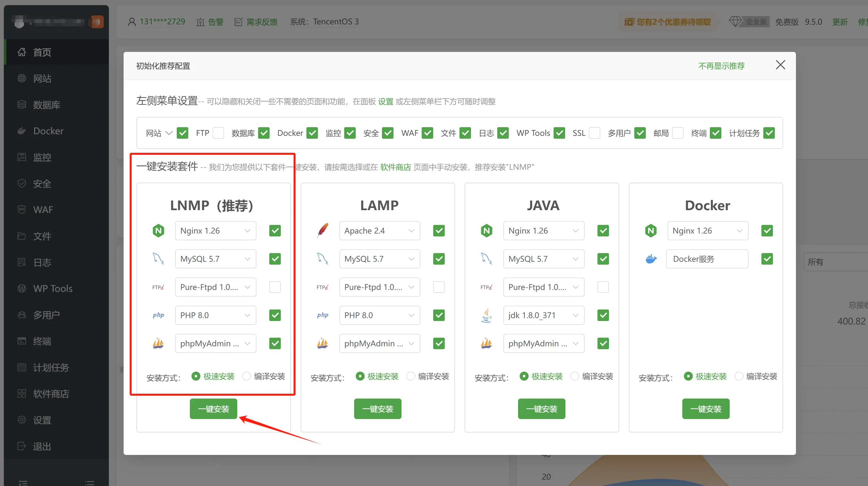Viewport: 868px width, 486px height.
Task: Click the Nginx logo in LNMP card
Action: 158,231
